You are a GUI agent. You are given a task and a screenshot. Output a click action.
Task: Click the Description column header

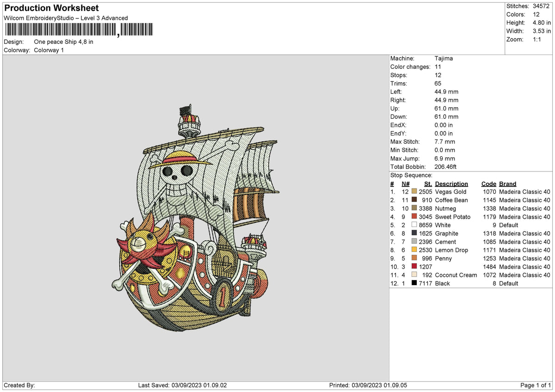[451, 184]
